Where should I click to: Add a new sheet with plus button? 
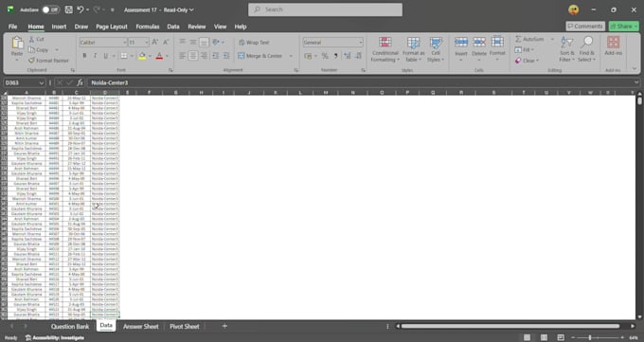(224, 327)
